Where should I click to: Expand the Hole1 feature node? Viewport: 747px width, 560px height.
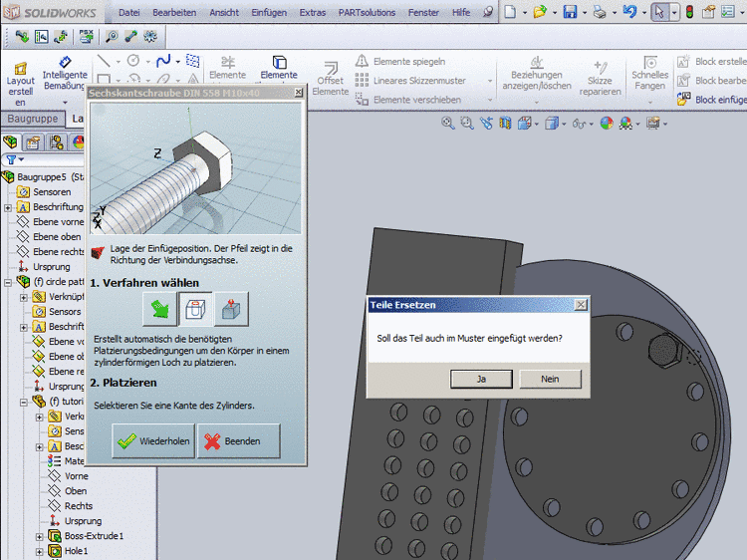tap(39, 551)
